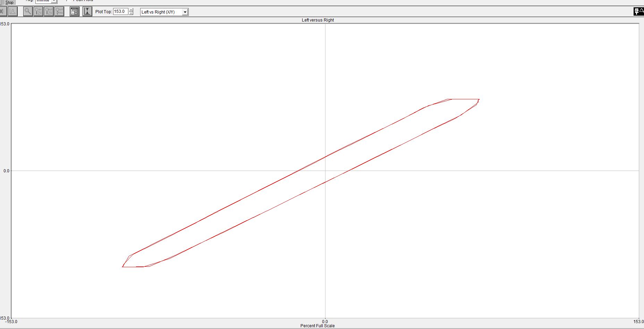Click the Stop button
The height and width of the screenshot is (329, 644).
pos(9,2)
